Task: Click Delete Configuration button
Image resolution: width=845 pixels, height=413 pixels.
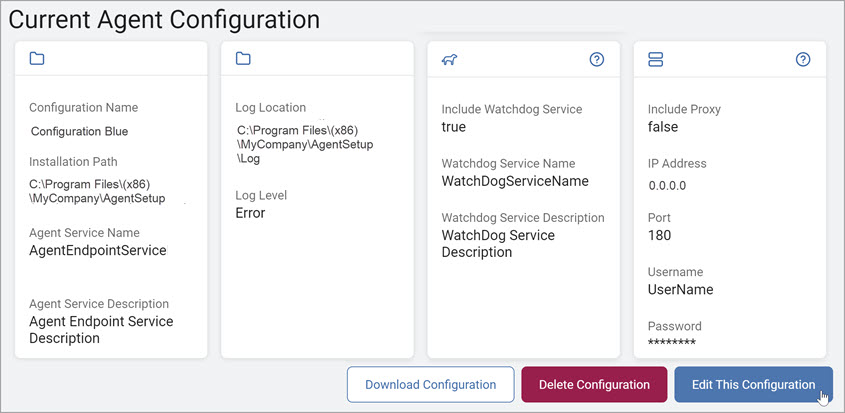Action: (x=594, y=384)
